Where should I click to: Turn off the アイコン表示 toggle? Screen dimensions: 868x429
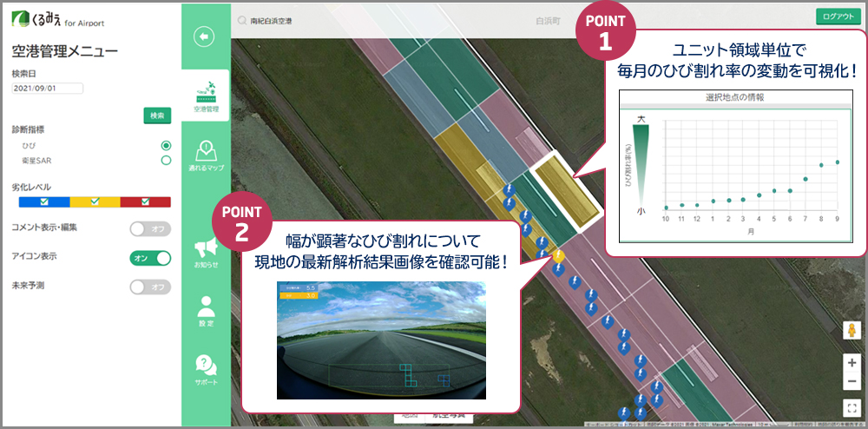coord(149,258)
